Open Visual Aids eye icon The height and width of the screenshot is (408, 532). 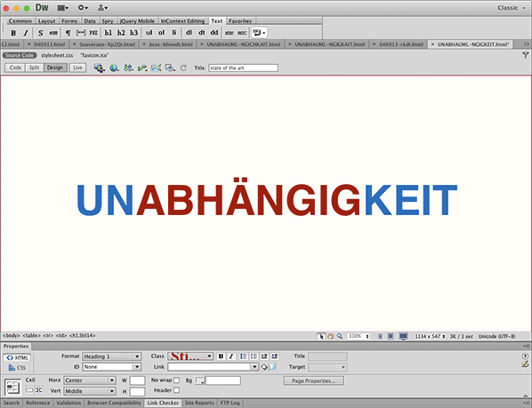(170, 68)
